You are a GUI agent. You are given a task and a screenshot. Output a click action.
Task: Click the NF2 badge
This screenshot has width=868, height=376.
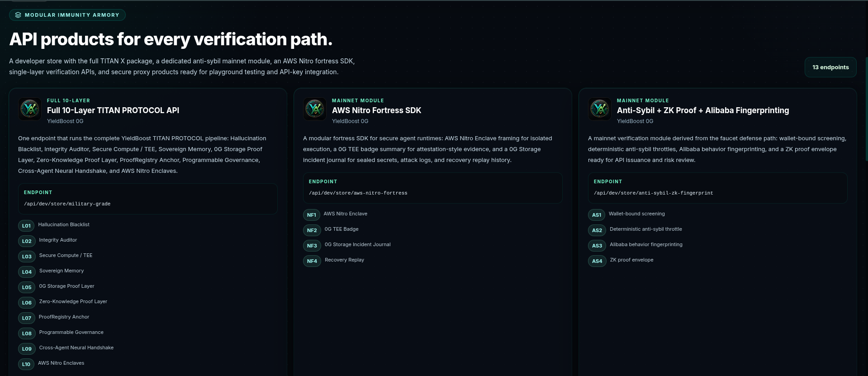tap(312, 230)
